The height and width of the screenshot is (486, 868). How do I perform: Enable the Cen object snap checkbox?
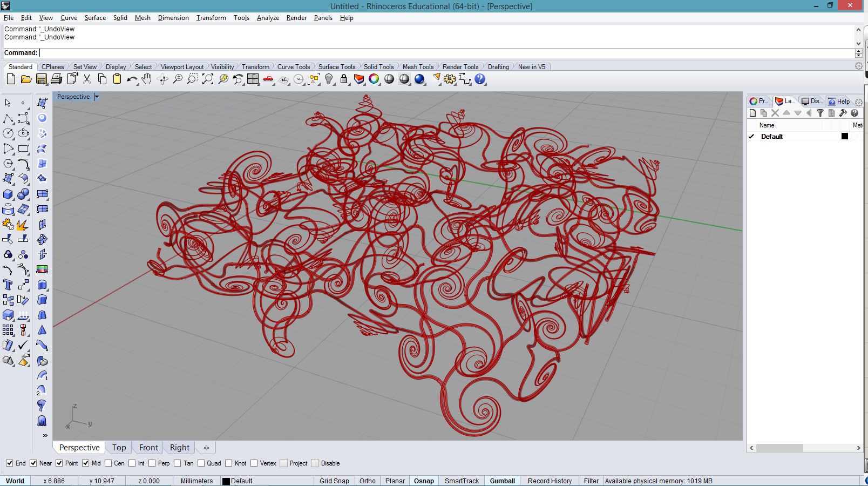click(x=109, y=463)
